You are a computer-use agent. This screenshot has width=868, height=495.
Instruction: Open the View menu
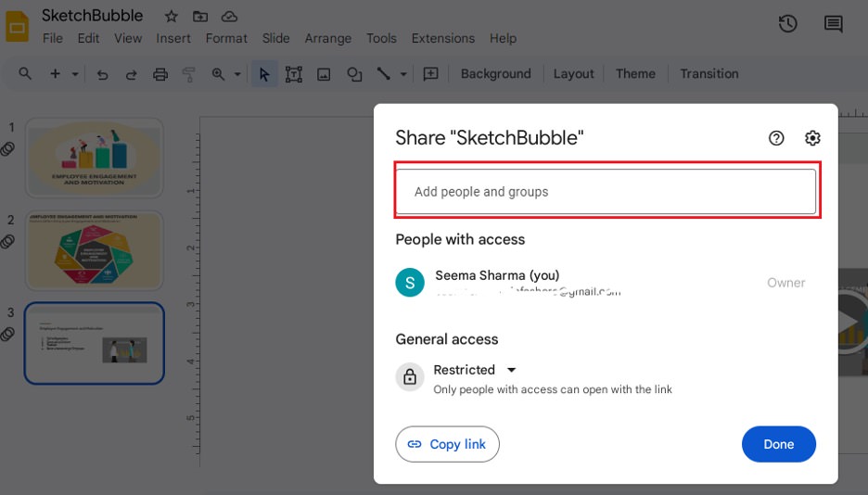[128, 38]
